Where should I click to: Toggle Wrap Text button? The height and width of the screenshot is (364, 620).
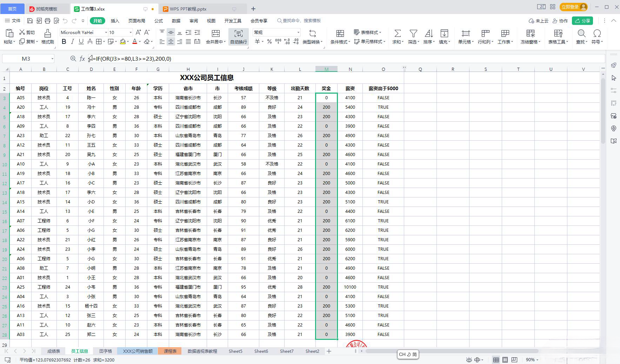[x=239, y=37]
